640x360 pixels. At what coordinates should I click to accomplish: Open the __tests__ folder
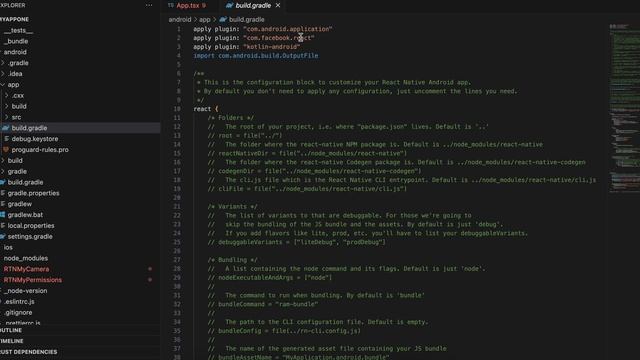pos(18,30)
